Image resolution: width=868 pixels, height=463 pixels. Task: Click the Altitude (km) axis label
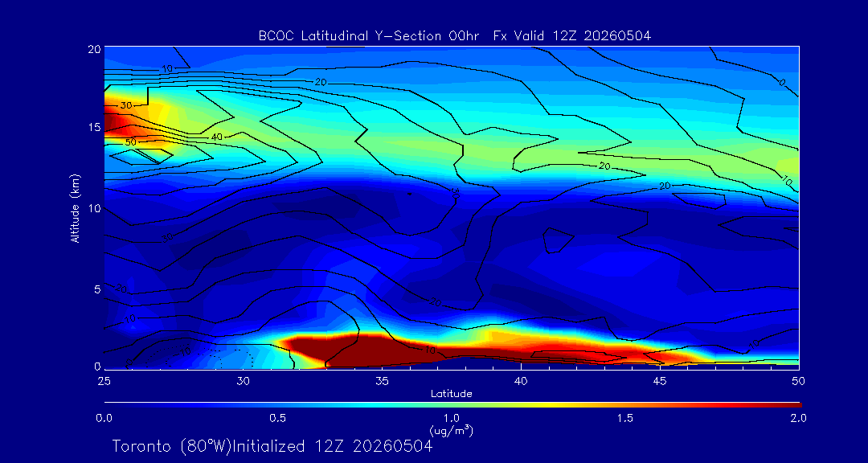pos(75,207)
